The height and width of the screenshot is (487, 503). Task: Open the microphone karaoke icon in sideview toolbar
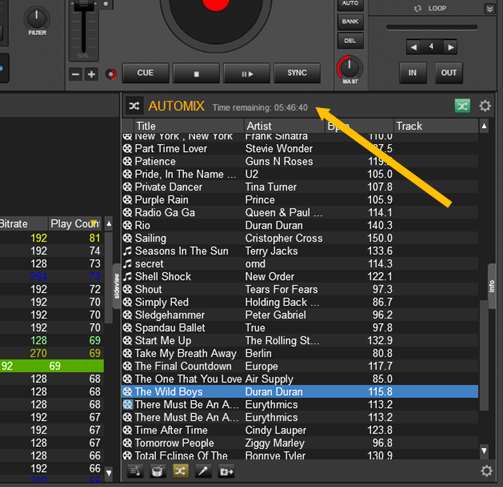(x=203, y=471)
